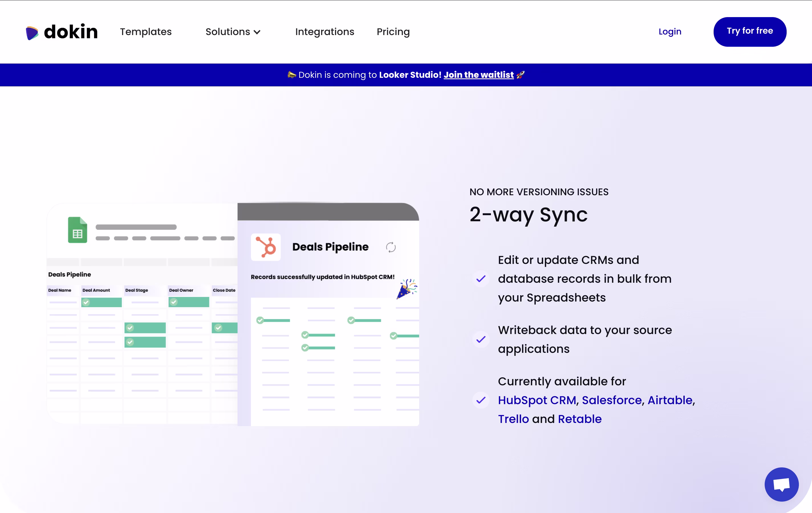
Task: Click the green checked cell under Deal Amount
Action: [x=101, y=302]
